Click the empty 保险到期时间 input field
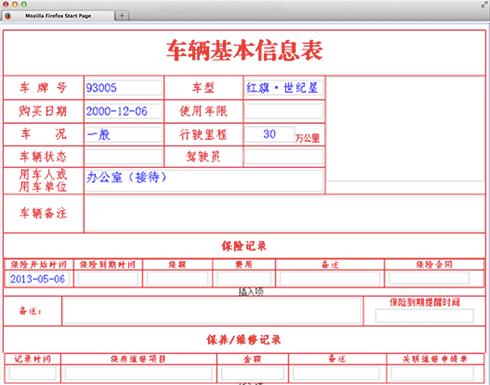 108,279
